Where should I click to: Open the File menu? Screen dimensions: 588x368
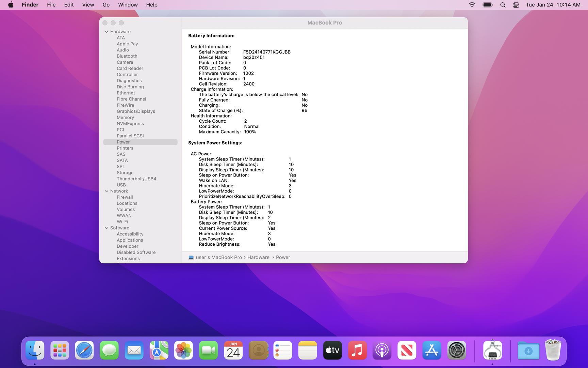click(51, 5)
